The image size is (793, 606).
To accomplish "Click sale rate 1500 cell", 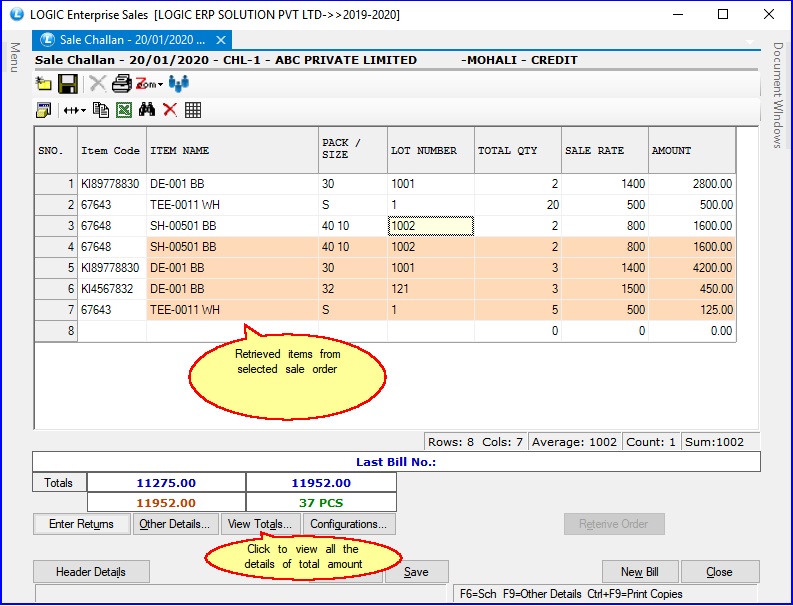I will pos(605,289).
